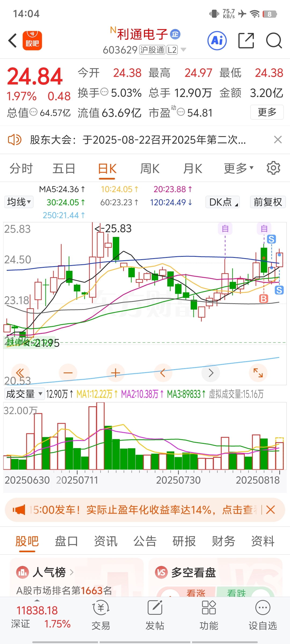Viewport: 290px width, 644px height.
Task: Toggle the 前复权 adjustment option
Action: [268, 202]
